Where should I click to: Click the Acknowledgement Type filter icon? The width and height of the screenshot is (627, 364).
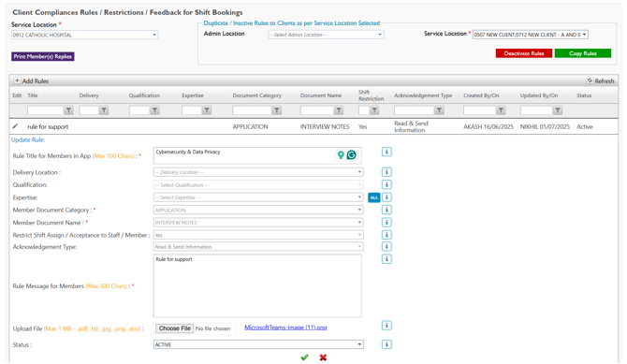(x=439, y=110)
